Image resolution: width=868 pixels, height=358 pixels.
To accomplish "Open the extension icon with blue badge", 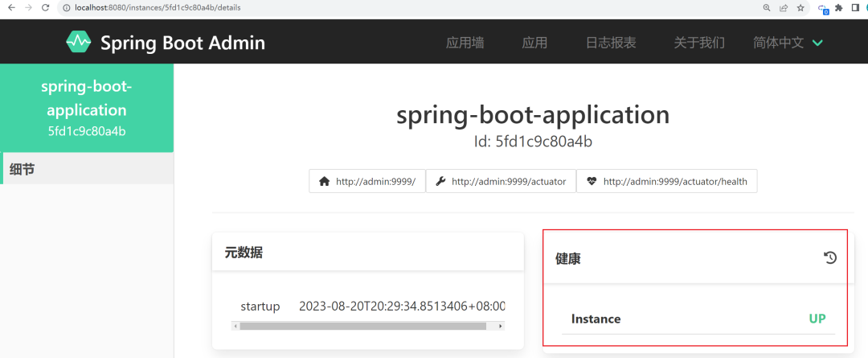I will tap(824, 9).
